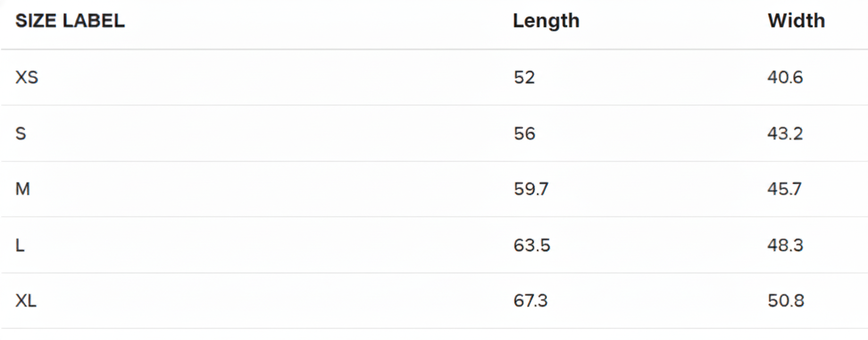The image size is (868, 340).
Task: Click the M length value 59.7
Action: coord(531,189)
